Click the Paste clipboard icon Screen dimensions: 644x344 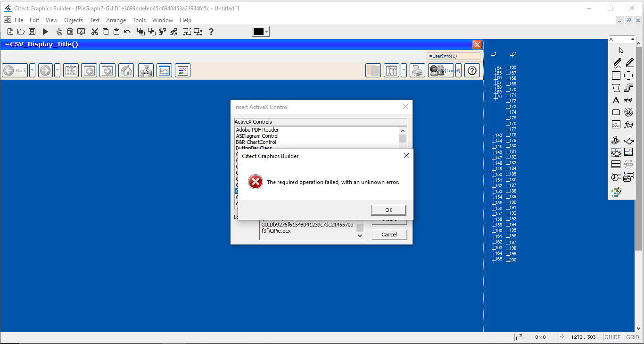point(116,32)
